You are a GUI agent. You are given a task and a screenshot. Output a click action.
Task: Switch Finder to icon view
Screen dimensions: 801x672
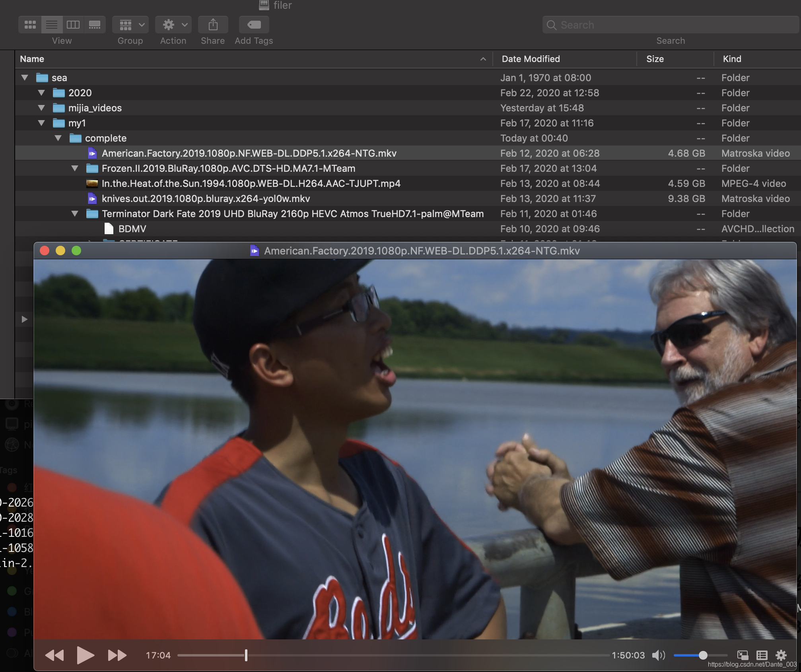(x=30, y=25)
